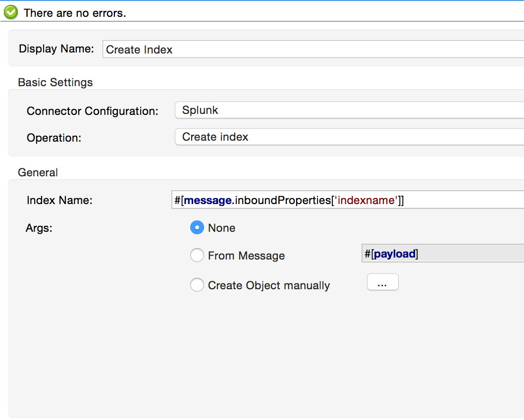Click the Basic Settings section header
This screenshot has height=420, width=524.
(55, 82)
